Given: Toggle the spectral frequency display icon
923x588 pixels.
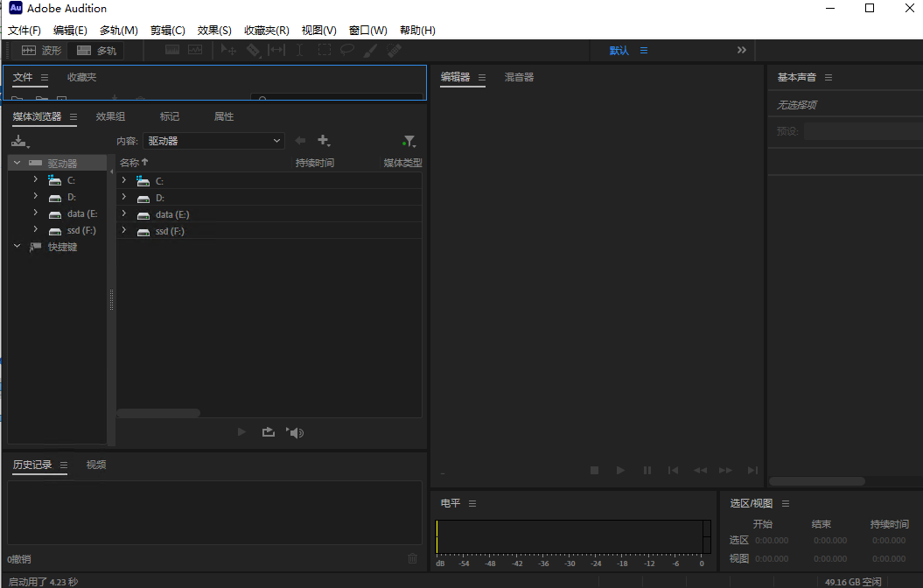Looking at the screenshot, I should tap(171, 50).
